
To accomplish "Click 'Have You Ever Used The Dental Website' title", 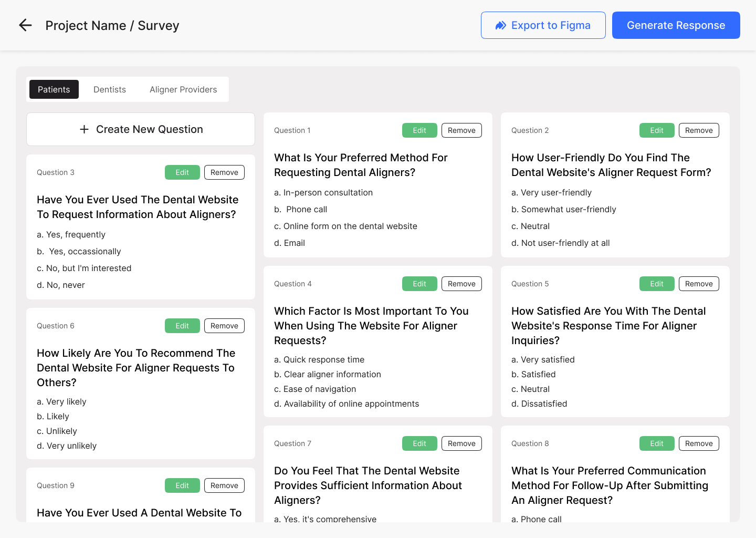I will [x=138, y=207].
